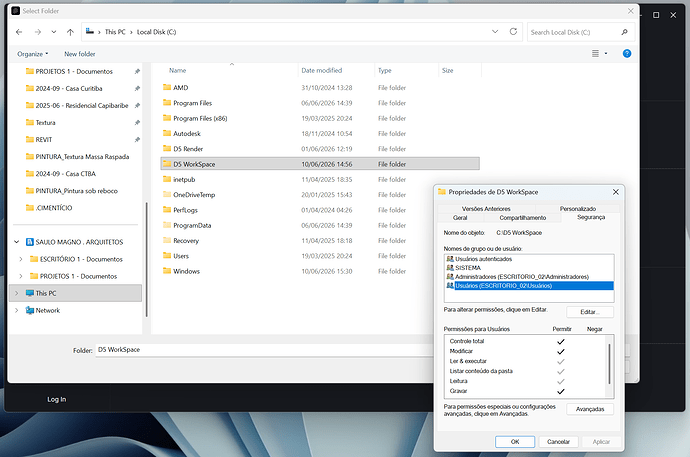The image size is (690, 457).
Task: Focus the Search Local Disk (C:) field
Action: [x=581, y=32]
